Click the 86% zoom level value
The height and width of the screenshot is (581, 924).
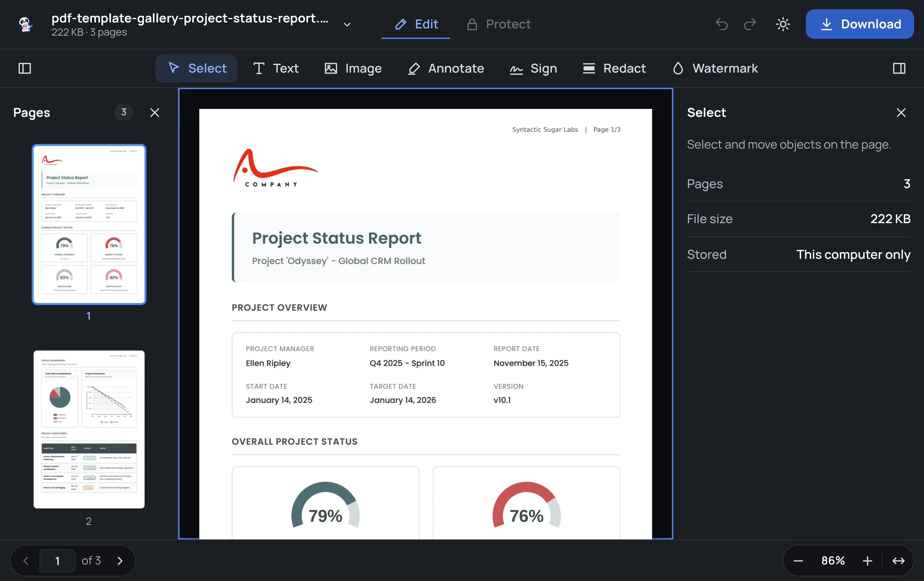point(833,561)
